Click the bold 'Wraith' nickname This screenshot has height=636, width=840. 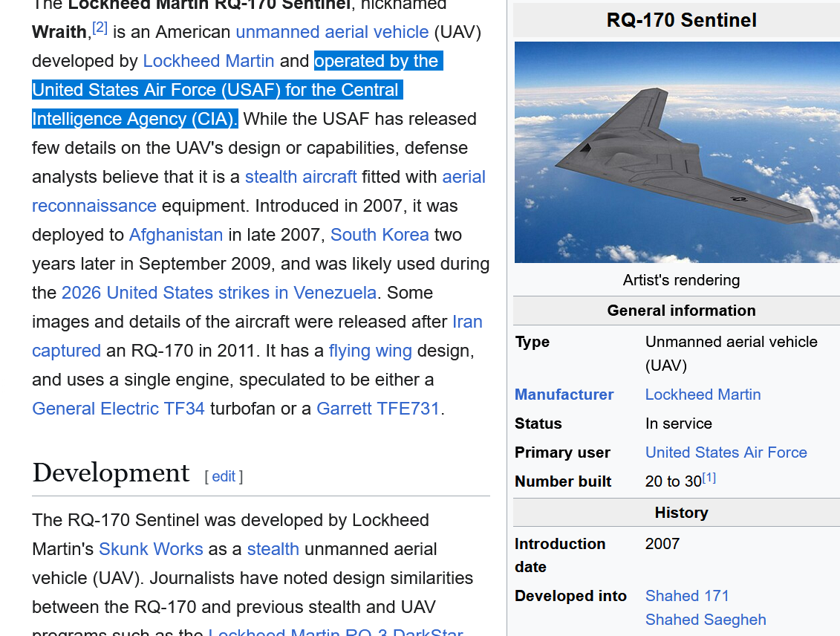point(59,32)
